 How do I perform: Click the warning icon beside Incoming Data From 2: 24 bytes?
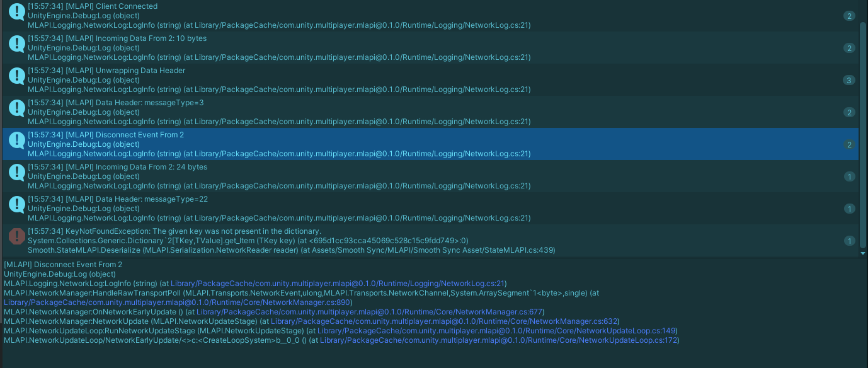16,172
